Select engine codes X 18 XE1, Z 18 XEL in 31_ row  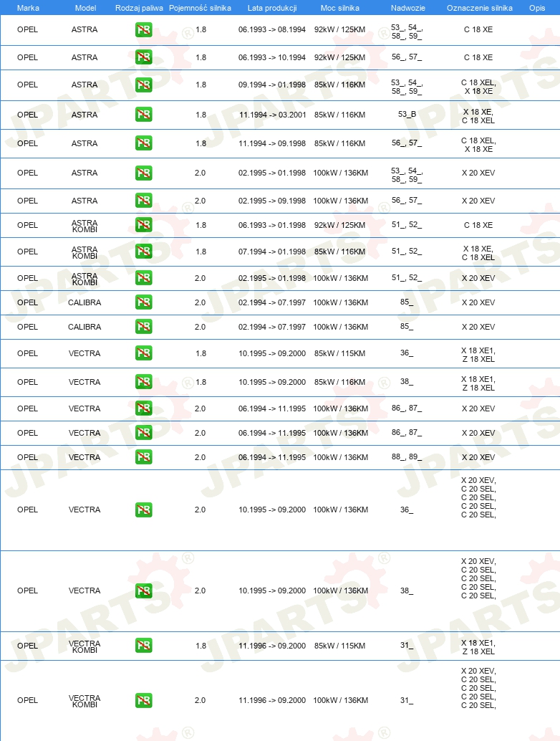(478, 647)
